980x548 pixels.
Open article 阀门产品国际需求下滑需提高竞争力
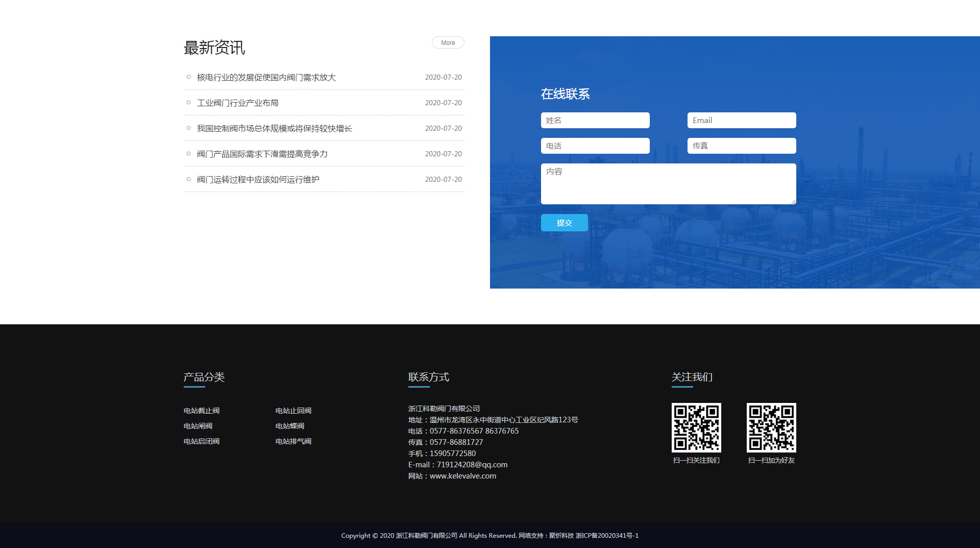[262, 154]
